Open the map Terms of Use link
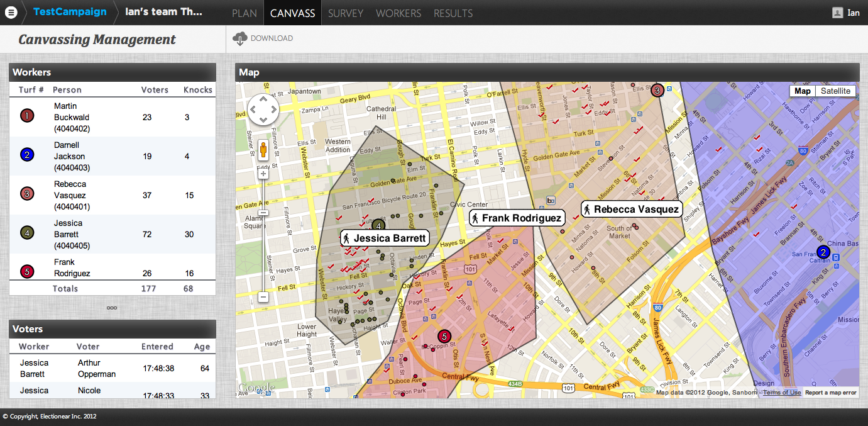The height and width of the screenshot is (426, 868). [x=782, y=393]
